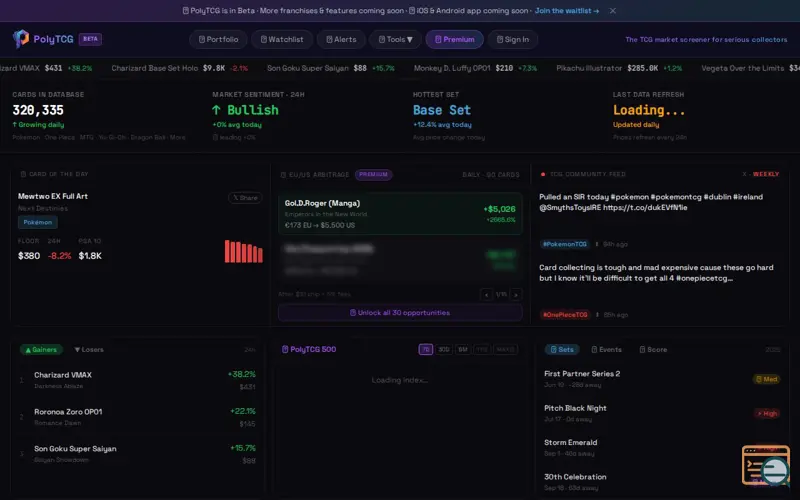Share Card of the Day on X
This screenshot has width=800, height=500.
[x=245, y=197]
